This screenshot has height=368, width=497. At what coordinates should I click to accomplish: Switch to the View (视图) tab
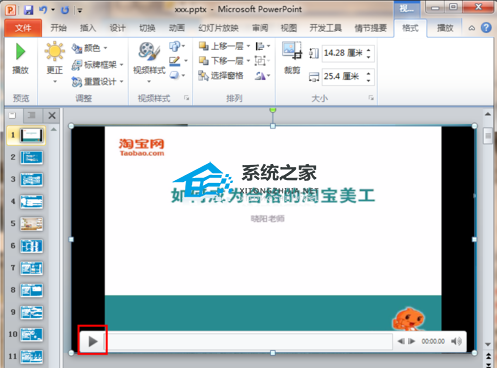[289, 28]
